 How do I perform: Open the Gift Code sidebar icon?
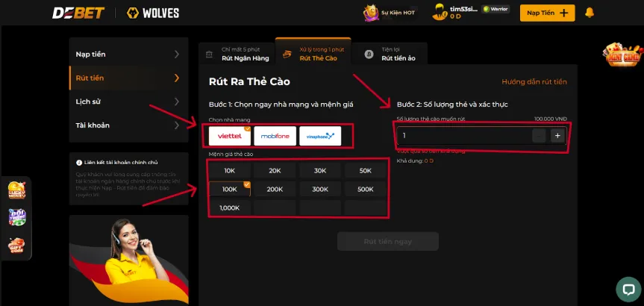tap(17, 246)
